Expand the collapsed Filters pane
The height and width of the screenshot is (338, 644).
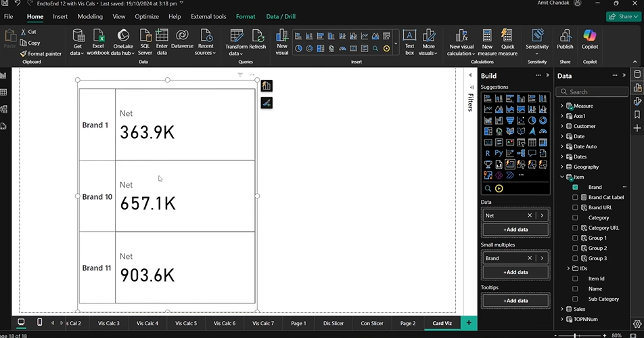pos(471,75)
